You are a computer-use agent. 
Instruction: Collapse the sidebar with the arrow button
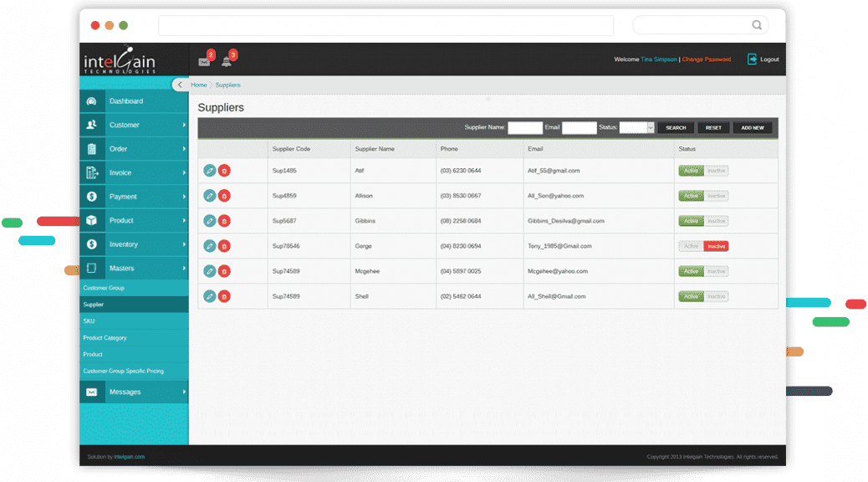click(x=179, y=85)
